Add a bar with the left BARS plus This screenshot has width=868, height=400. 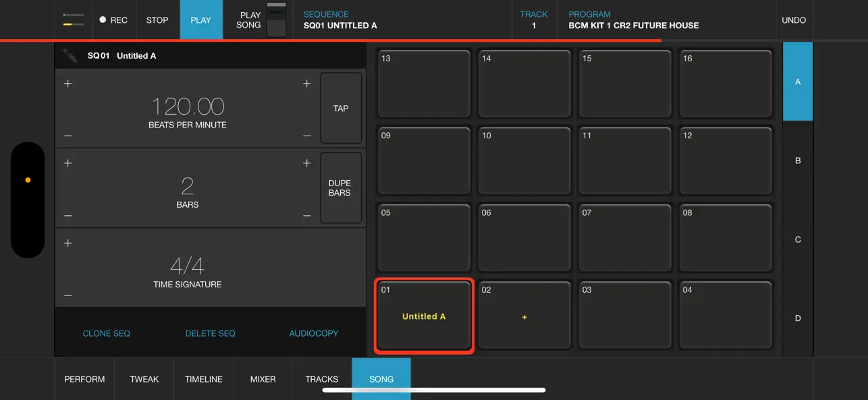click(68, 163)
